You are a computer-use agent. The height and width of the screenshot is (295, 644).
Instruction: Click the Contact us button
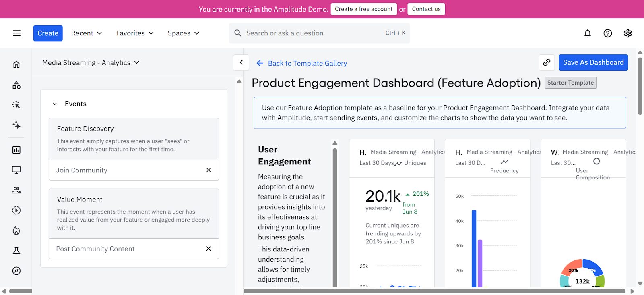(426, 9)
